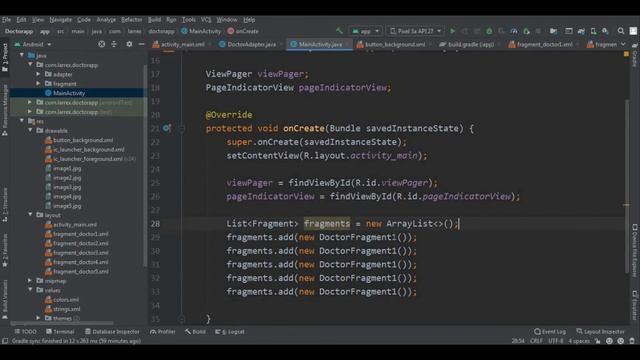The image size is (640, 360).
Task: Click the read-only lock icon in status bar
Action: point(598,341)
